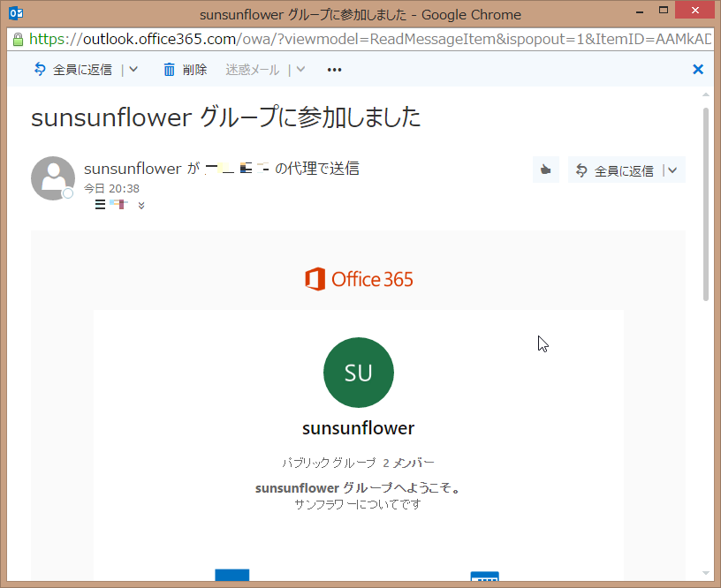721x588 pixels.
Task: Click the Outlook icon in the title bar
Action: click(15, 14)
